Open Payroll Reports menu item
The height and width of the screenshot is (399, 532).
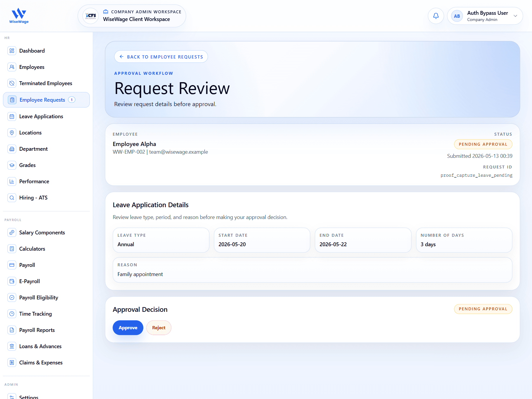click(x=46, y=330)
